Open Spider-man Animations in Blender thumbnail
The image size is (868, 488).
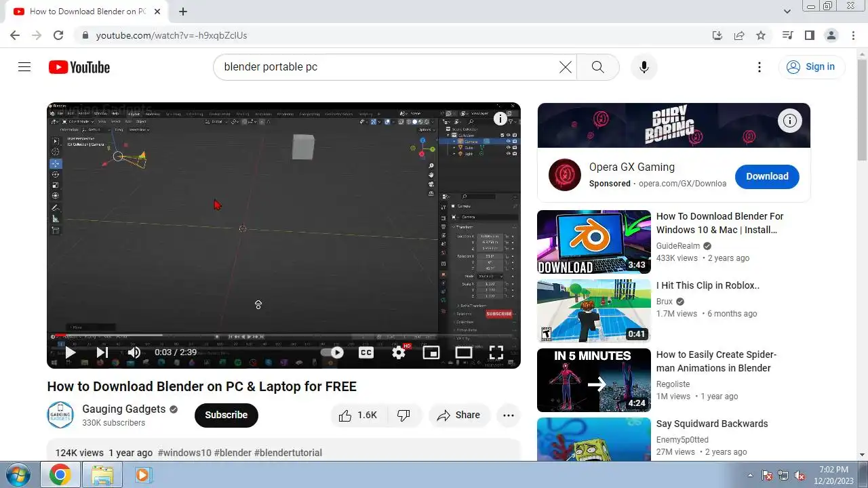pos(594,380)
